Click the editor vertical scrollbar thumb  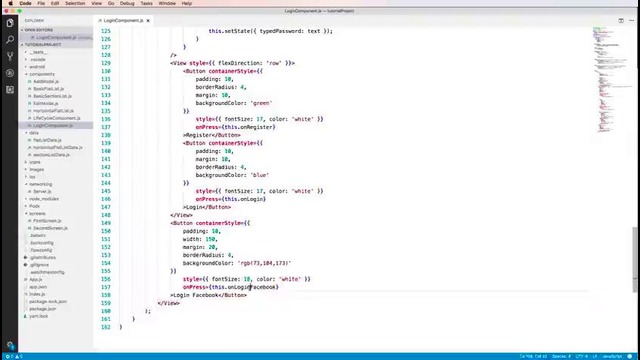(x=635, y=260)
